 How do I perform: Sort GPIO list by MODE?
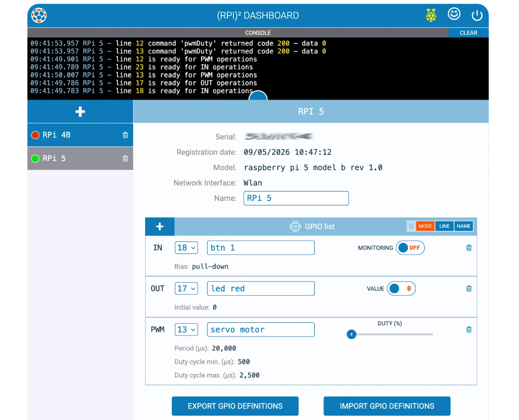pos(425,226)
